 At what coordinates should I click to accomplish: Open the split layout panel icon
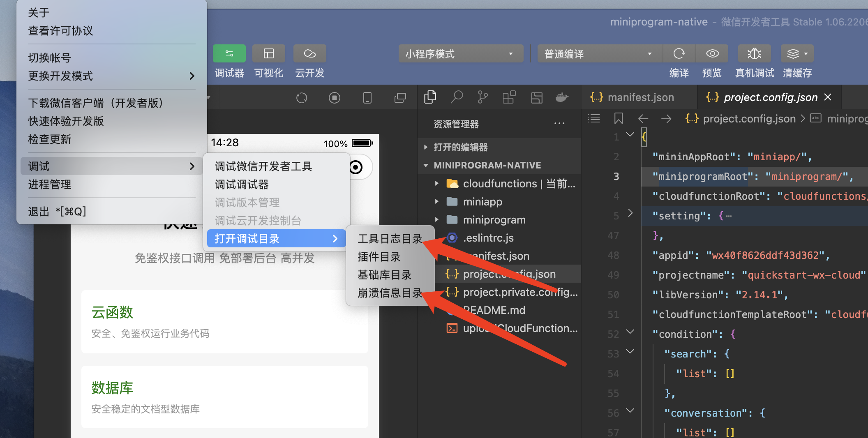click(536, 97)
